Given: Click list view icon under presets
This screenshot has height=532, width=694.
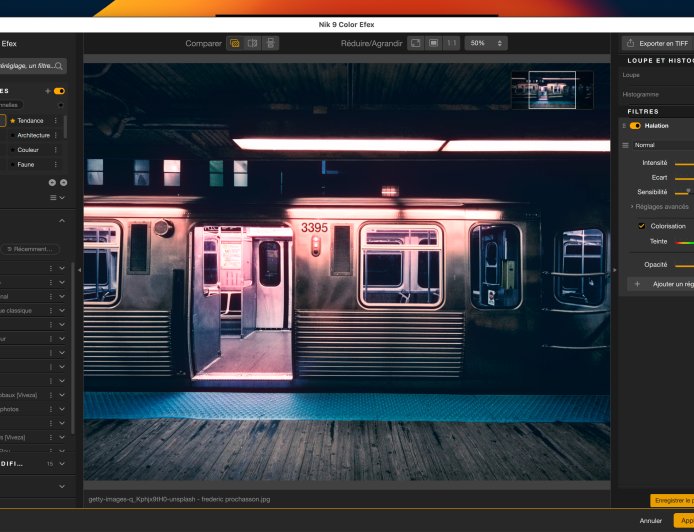Looking at the screenshot, I should [x=53, y=197].
